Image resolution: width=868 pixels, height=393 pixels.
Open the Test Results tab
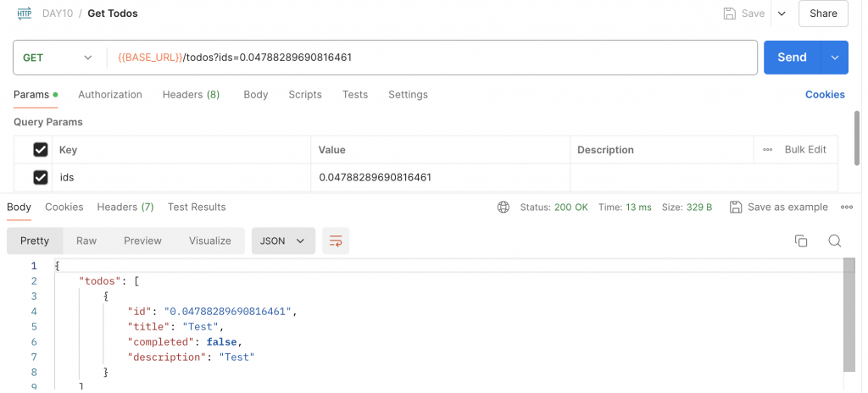coord(197,207)
